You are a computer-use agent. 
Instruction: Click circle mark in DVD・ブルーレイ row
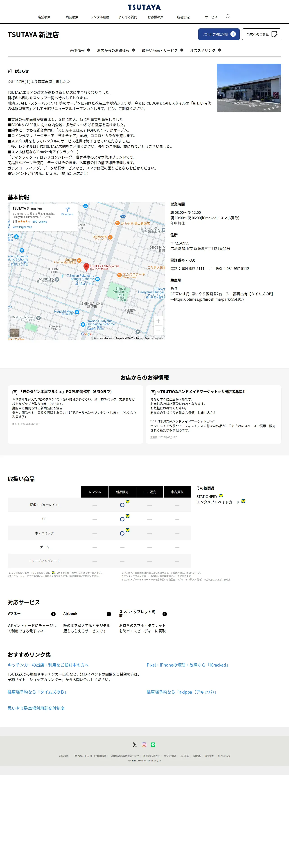click(122, 505)
